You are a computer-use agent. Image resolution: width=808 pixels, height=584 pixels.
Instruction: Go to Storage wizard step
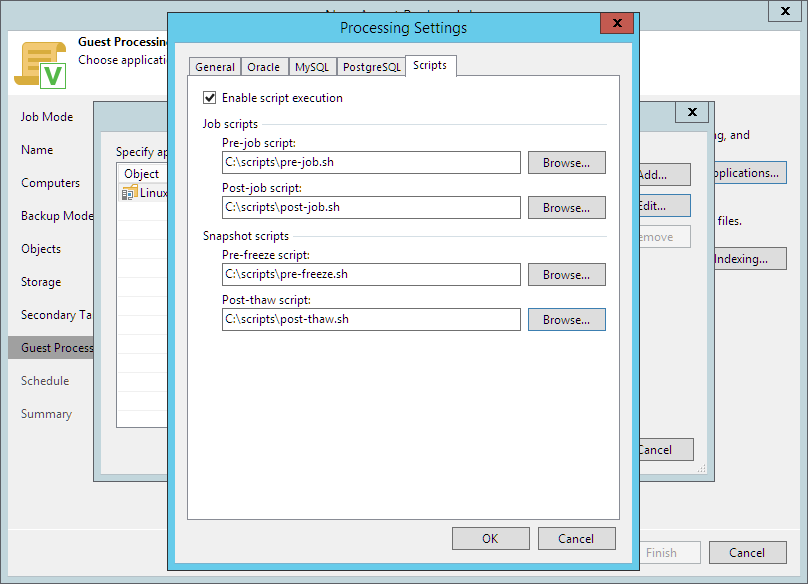tap(41, 282)
